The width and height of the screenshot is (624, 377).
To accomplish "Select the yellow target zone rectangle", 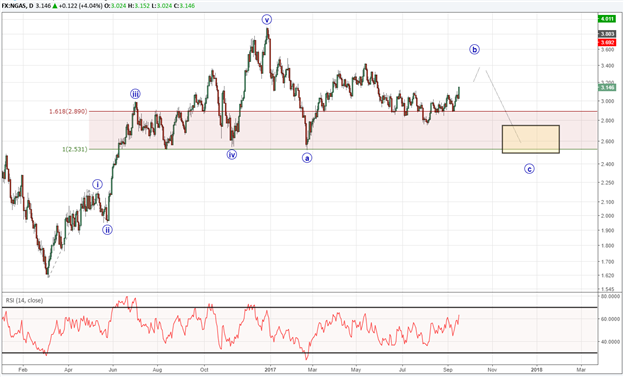I will 530,139.
